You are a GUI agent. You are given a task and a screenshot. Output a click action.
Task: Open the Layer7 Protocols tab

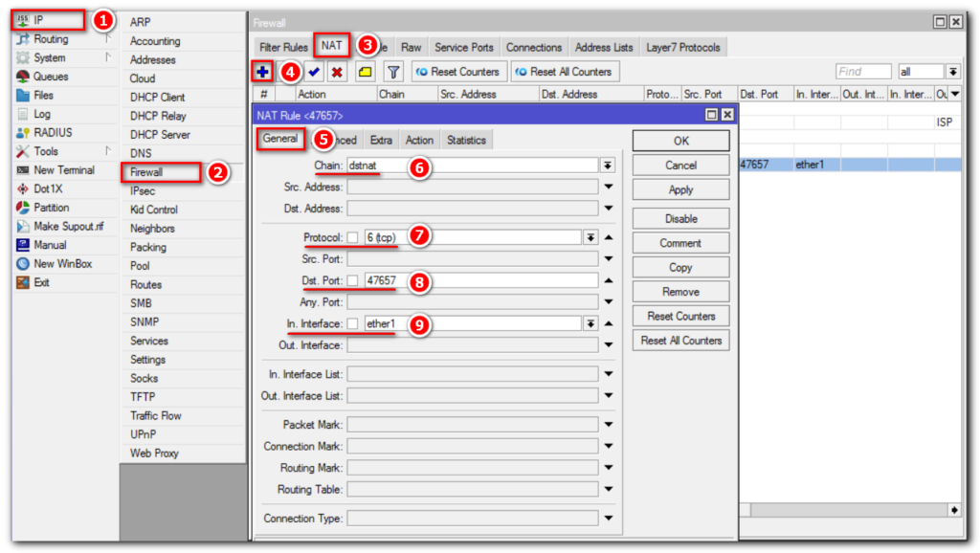[x=683, y=48]
